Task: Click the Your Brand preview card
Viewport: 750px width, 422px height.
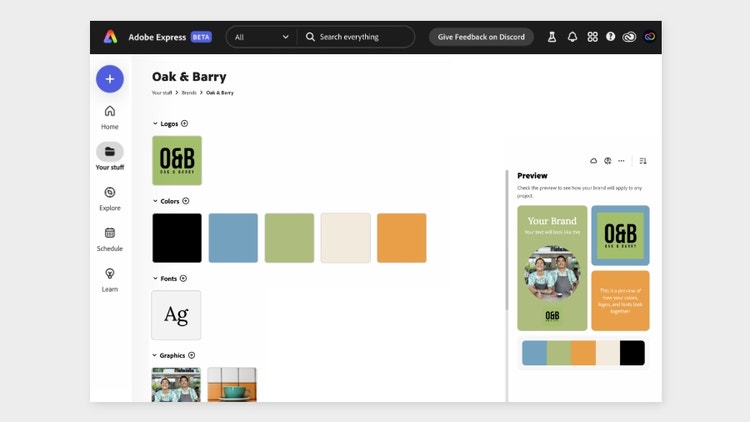Action: (x=552, y=268)
